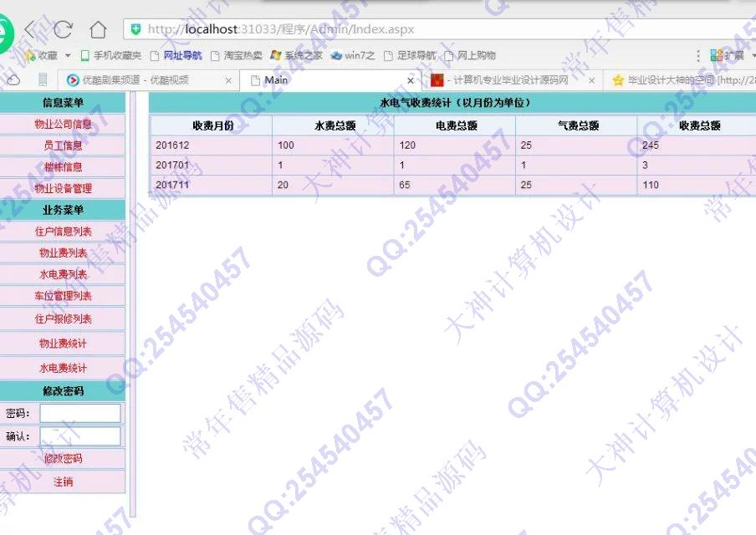Close the Main tab
The image size is (756, 535).
[411, 80]
